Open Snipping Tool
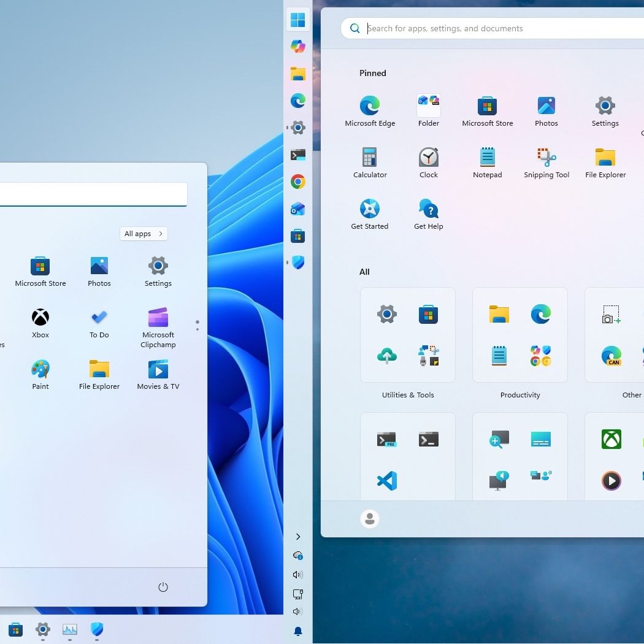Image resolution: width=644 pixels, height=644 pixels. [546, 163]
